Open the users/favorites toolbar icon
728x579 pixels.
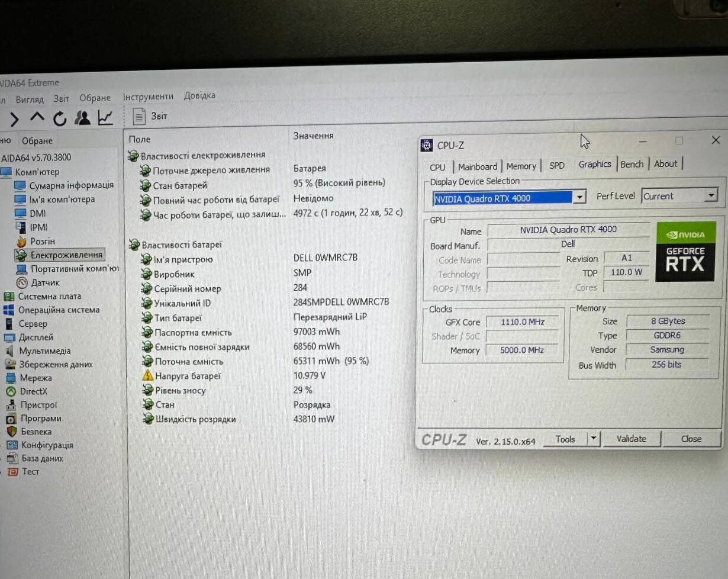pyautogui.click(x=82, y=118)
